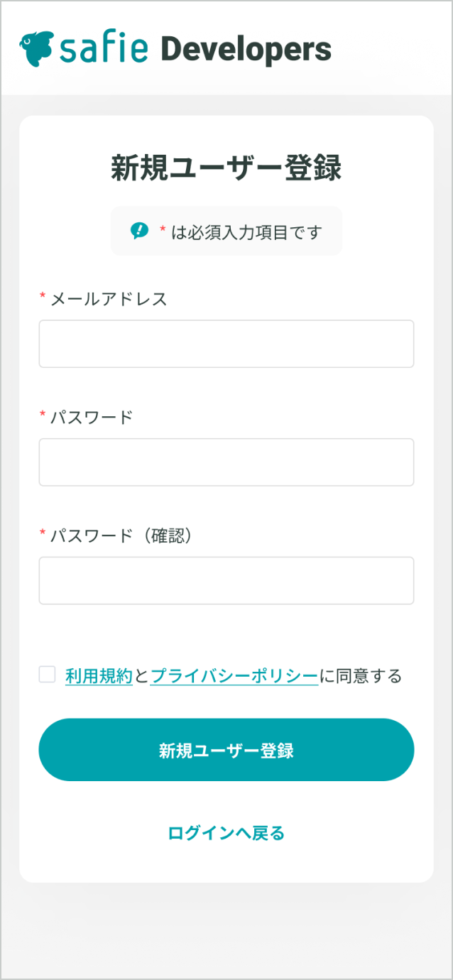Open the プライバシーポリシー link
Viewport: 453px width, 980px height.
point(234,676)
